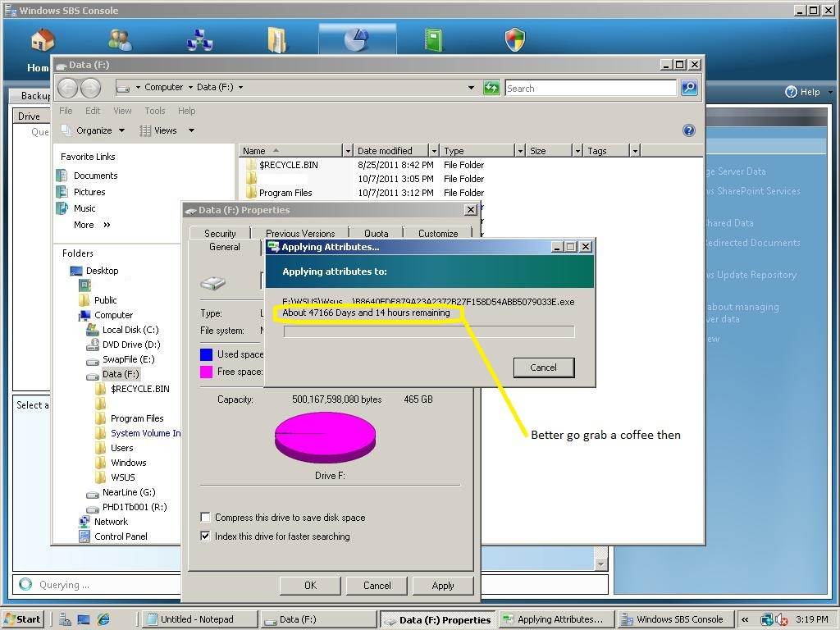Click the refresh icon beside address bar

coord(491,88)
